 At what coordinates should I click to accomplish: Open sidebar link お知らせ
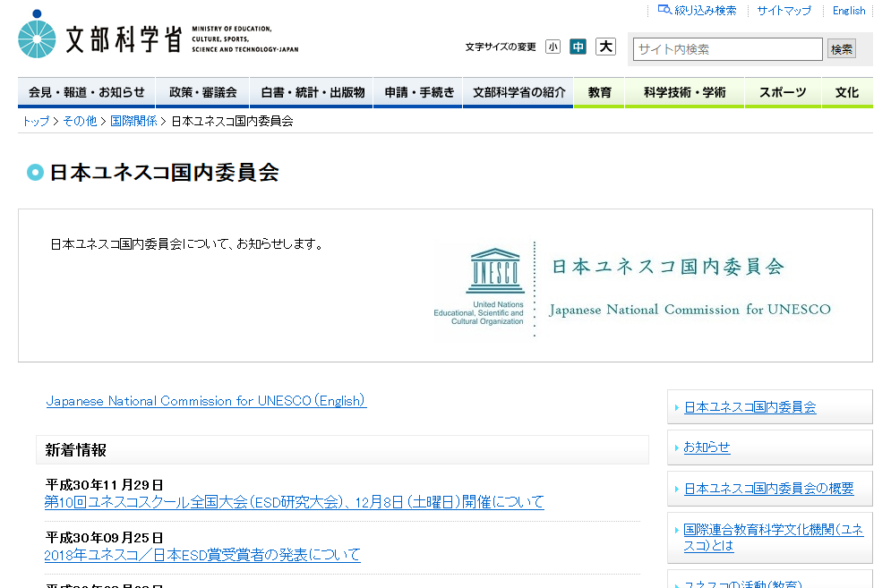click(707, 447)
